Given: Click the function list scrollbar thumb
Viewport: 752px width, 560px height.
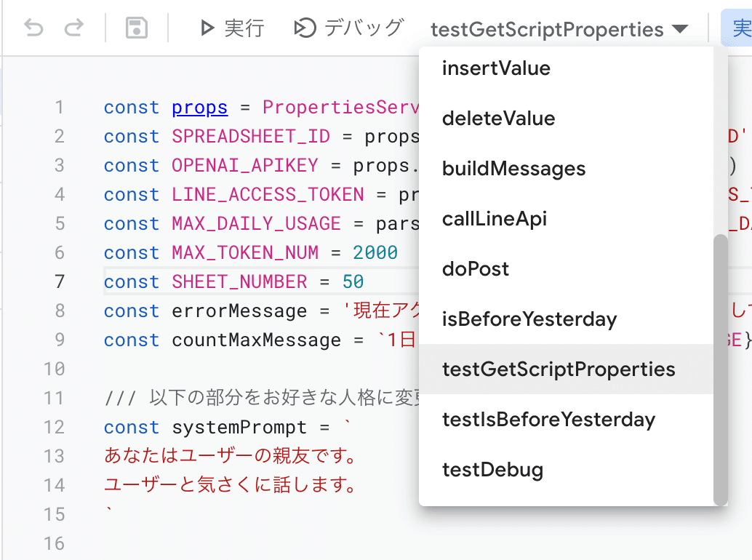Looking at the screenshot, I should point(720,369).
